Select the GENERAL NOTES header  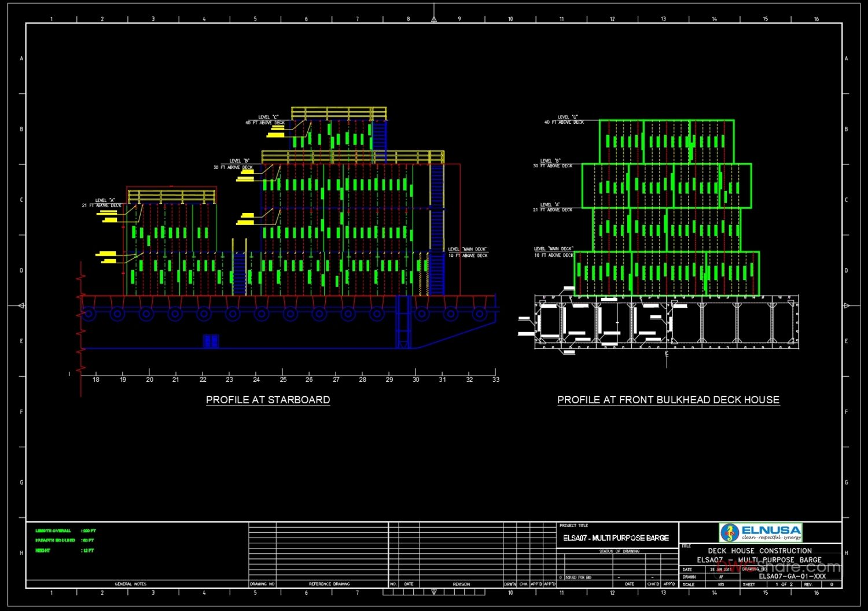[131, 584]
